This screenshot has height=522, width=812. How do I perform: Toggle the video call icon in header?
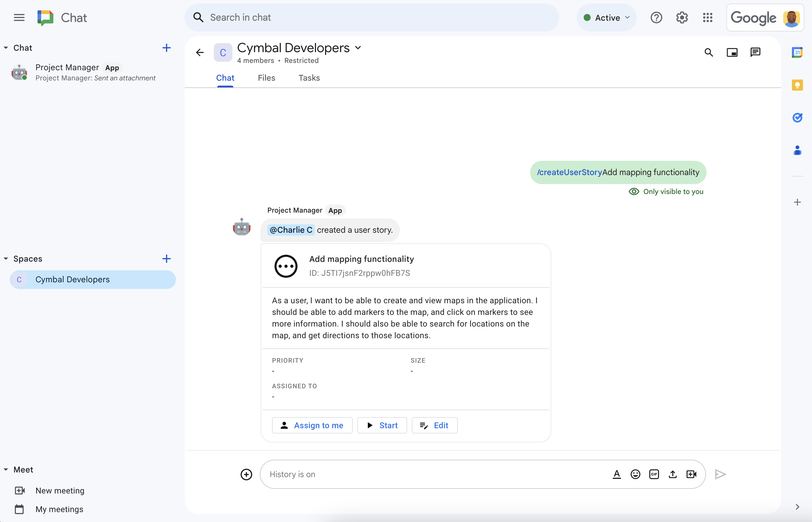click(x=732, y=53)
